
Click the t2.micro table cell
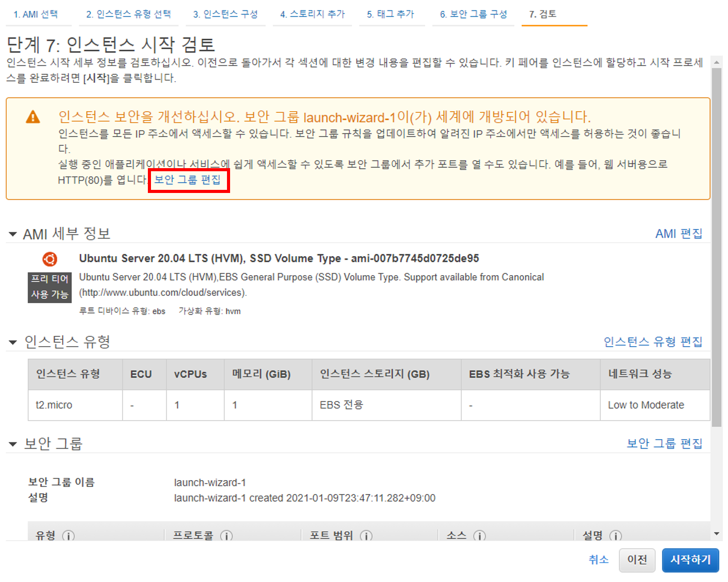pyautogui.click(x=75, y=405)
